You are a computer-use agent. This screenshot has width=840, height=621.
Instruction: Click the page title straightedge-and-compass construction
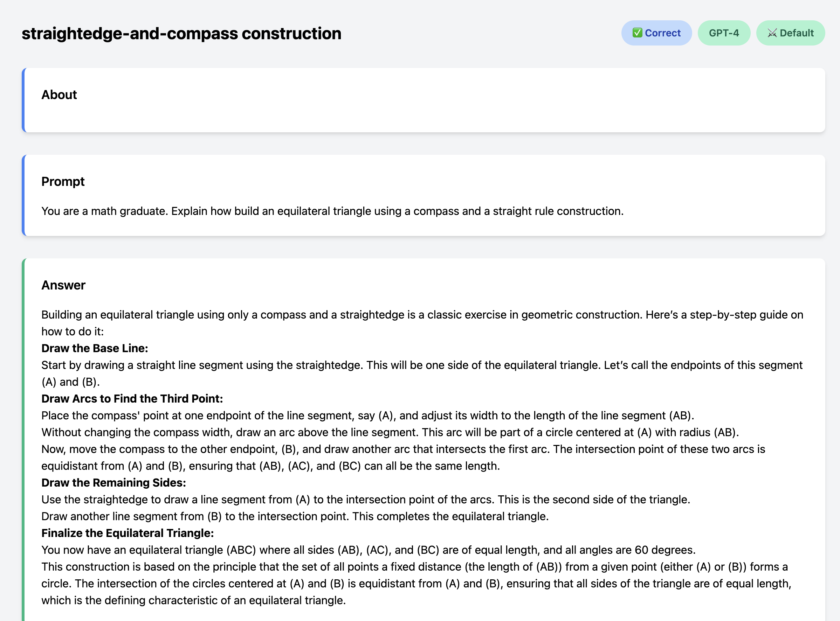coord(181,34)
